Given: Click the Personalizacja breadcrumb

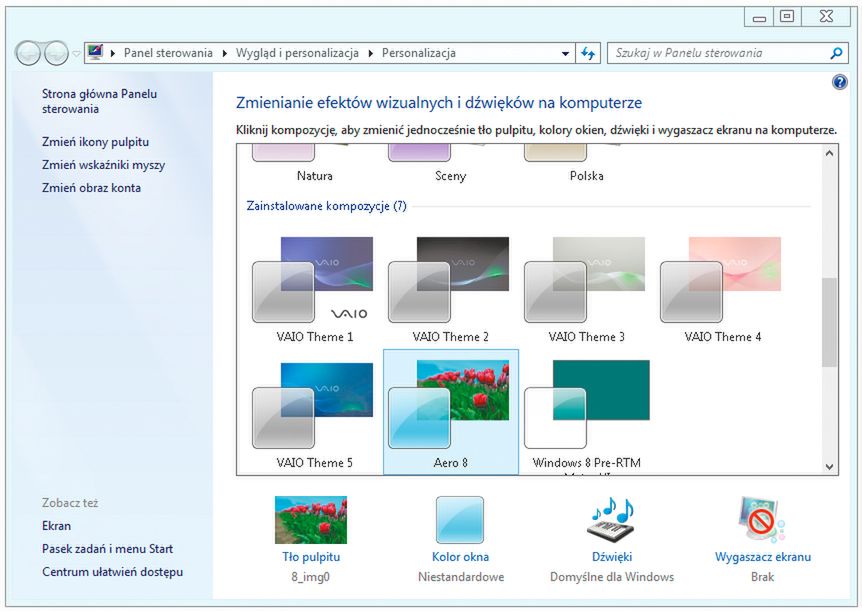Looking at the screenshot, I should click(419, 53).
